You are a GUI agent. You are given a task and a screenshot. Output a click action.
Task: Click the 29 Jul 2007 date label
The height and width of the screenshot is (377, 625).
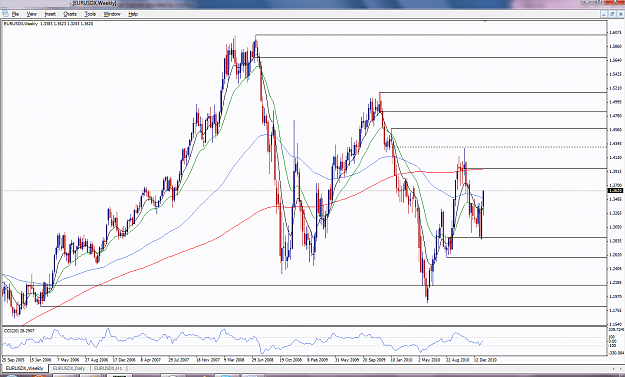click(179, 359)
